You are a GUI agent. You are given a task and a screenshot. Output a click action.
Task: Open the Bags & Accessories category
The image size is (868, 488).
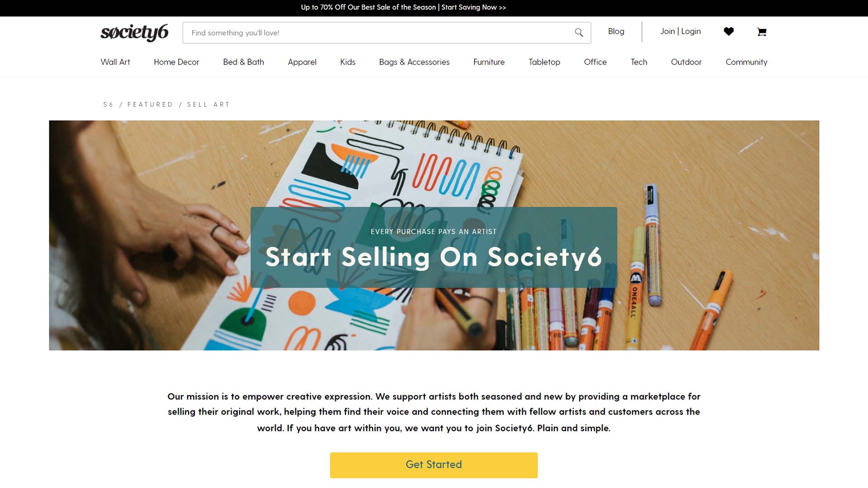[414, 62]
